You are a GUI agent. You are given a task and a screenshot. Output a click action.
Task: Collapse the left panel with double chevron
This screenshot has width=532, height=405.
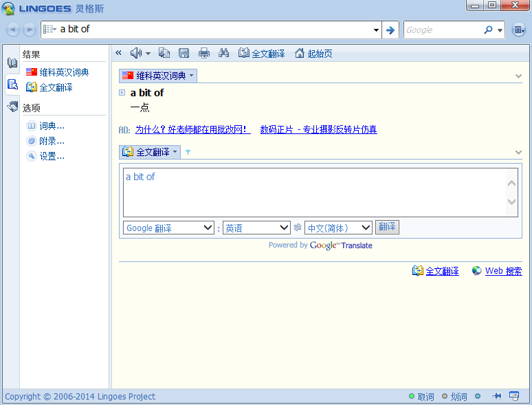pos(118,53)
